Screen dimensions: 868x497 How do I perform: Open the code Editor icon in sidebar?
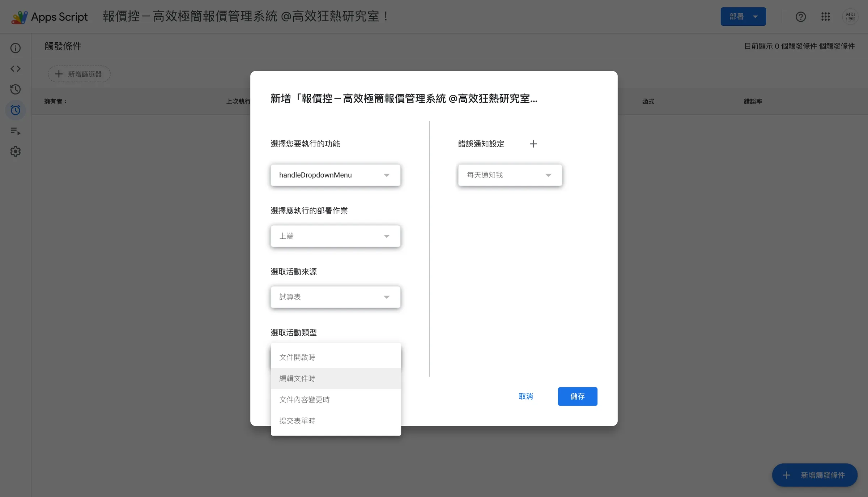pyautogui.click(x=15, y=69)
